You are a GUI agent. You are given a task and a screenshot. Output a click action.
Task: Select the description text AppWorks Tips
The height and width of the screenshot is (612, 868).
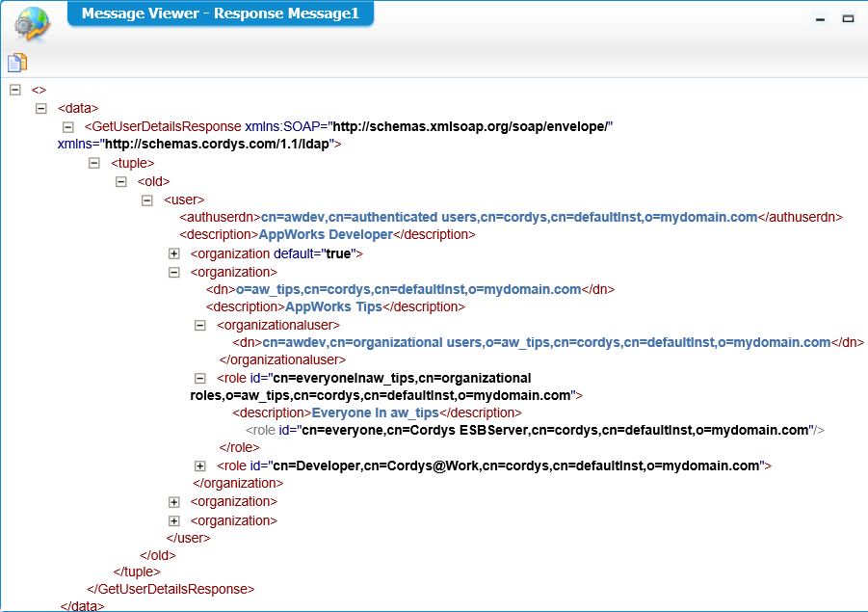(x=333, y=306)
